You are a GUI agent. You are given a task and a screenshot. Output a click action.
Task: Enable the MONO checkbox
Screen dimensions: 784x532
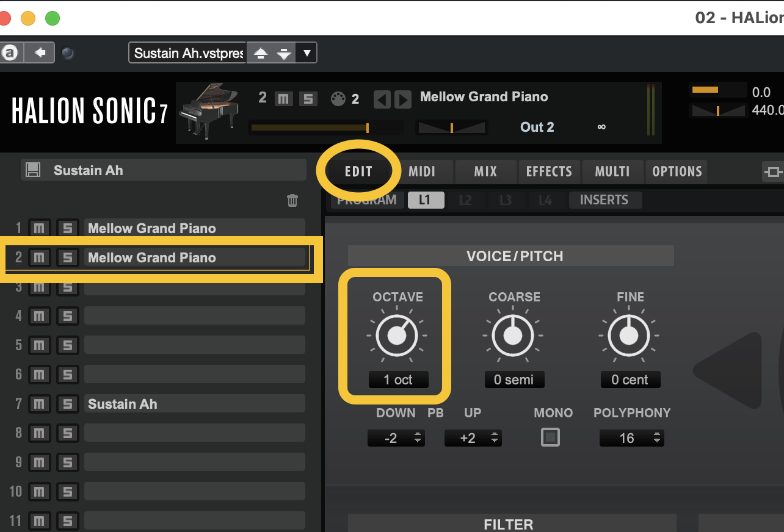[550, 437]
